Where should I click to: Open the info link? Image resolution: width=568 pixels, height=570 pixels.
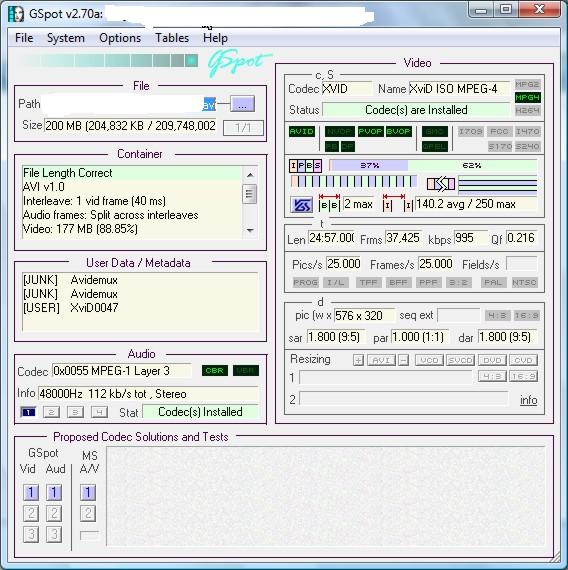click(528, 400)
